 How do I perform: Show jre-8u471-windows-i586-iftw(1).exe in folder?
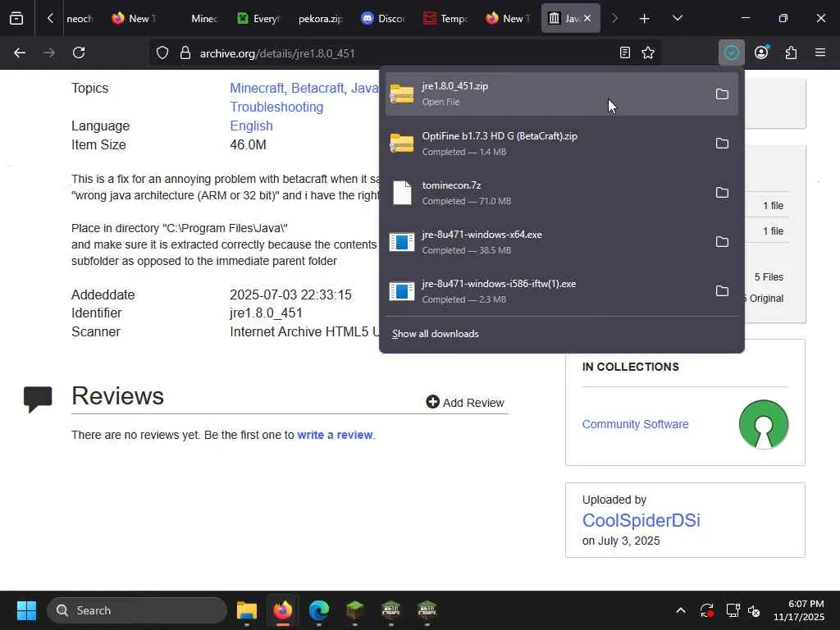pos(722,291)
